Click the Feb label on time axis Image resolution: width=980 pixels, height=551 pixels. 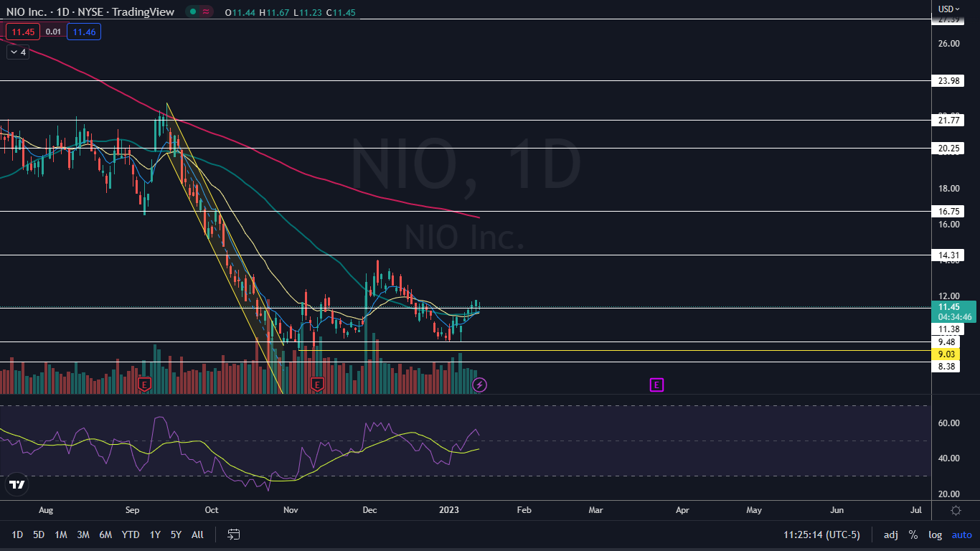click(x=524, y=510)
